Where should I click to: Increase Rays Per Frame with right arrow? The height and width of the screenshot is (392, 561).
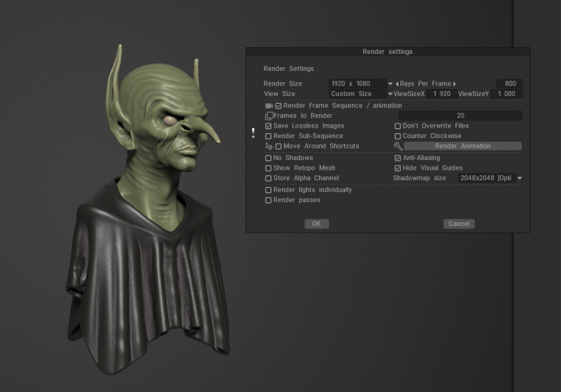click(x=454, y=84)
